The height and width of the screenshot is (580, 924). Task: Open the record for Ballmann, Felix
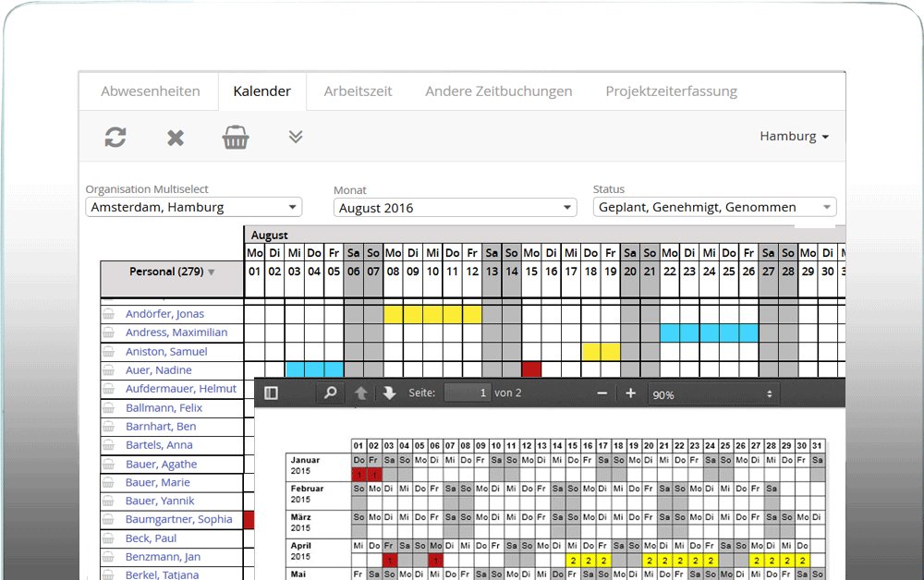[164, 407]
